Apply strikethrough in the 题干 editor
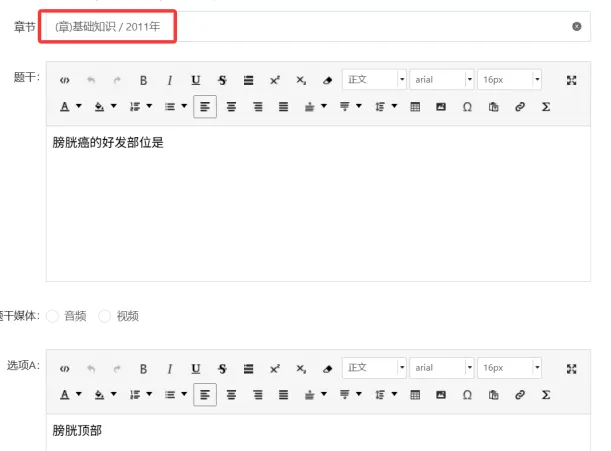 point(222,80)
